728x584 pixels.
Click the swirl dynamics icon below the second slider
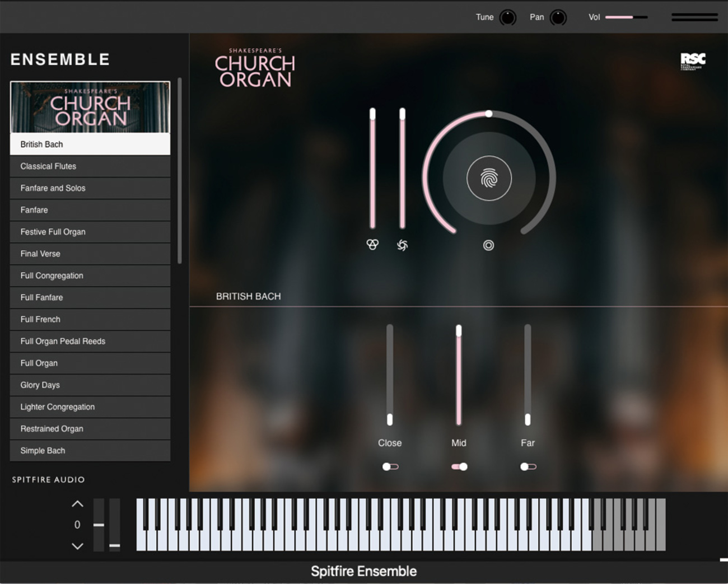402,245
